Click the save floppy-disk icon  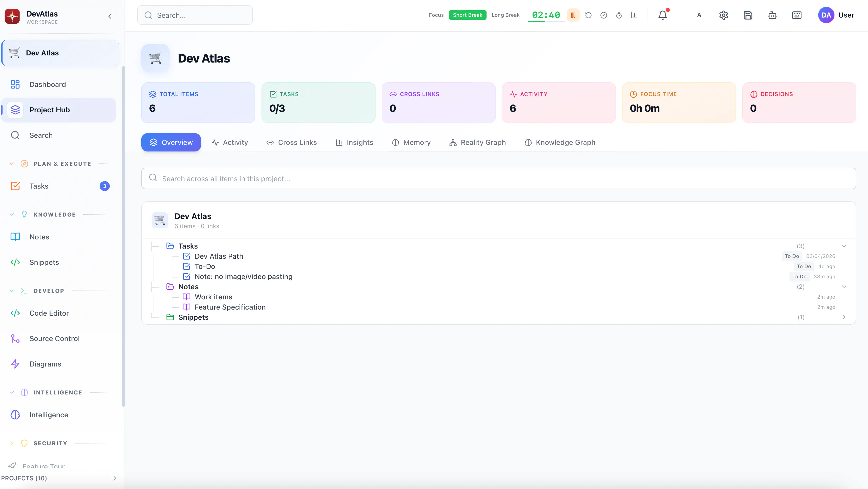pyautogui.click(x=748, y=15)
